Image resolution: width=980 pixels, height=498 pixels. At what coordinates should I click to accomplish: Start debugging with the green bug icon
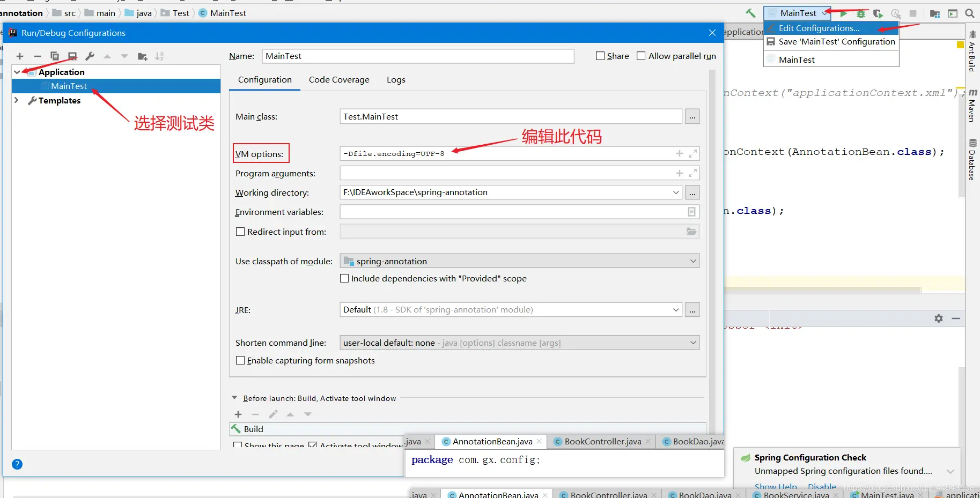coord(861,13)
